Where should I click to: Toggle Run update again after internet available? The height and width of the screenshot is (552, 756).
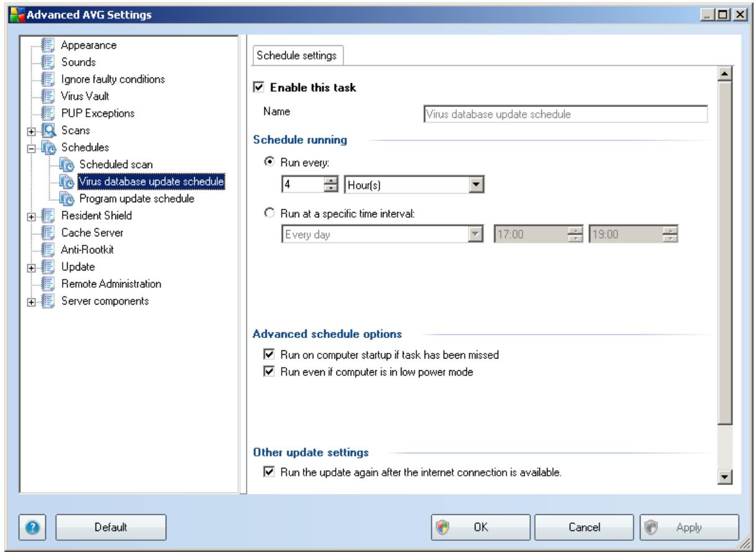coord(269,473)
